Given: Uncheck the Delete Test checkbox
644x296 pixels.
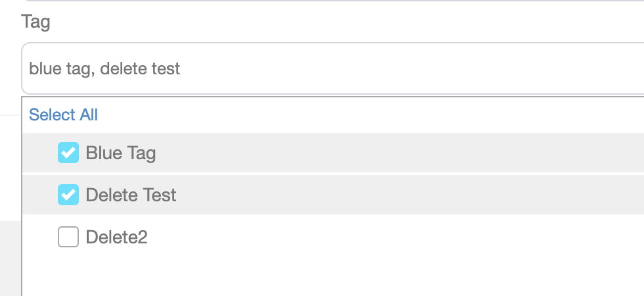Looking at the screenshot, I should pos(68,195).
